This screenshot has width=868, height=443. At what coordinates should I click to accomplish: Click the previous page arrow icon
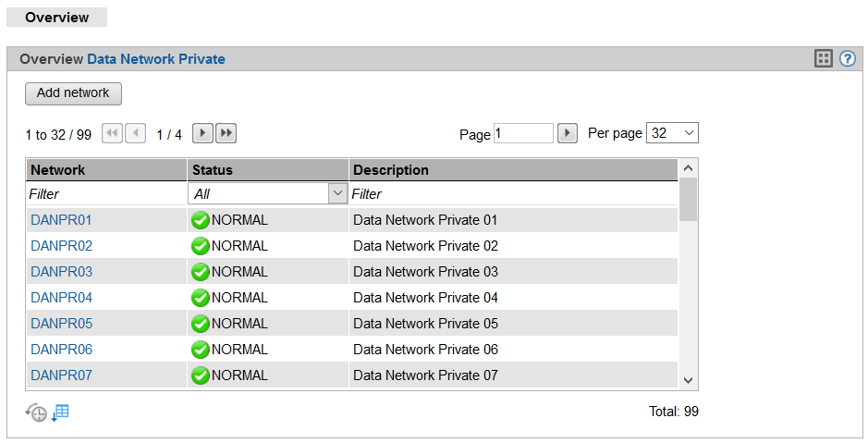(x=136, y=134)
